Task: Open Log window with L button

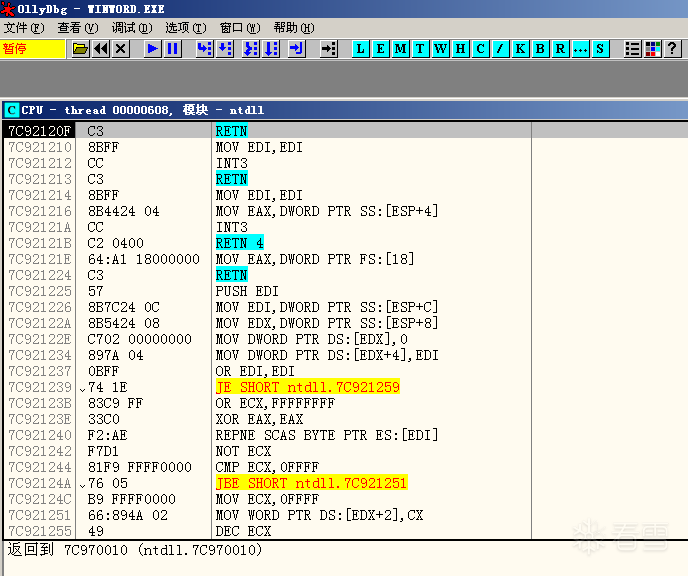Action: tap(361, 49)
